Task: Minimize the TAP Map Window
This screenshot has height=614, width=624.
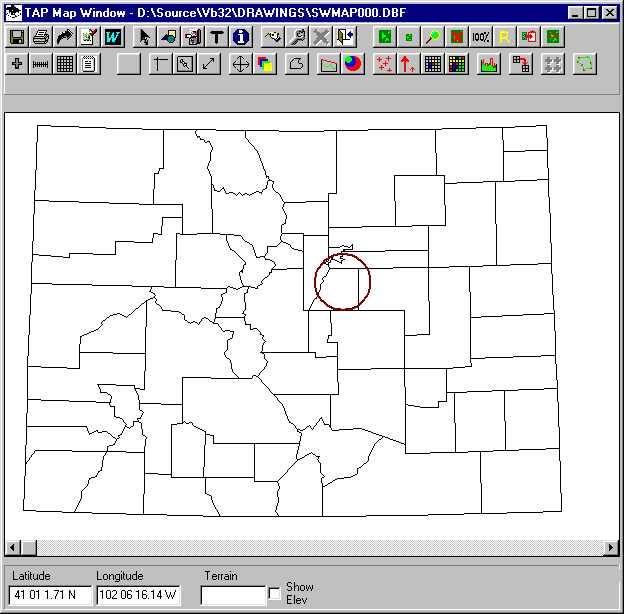Action: [574, 13]
